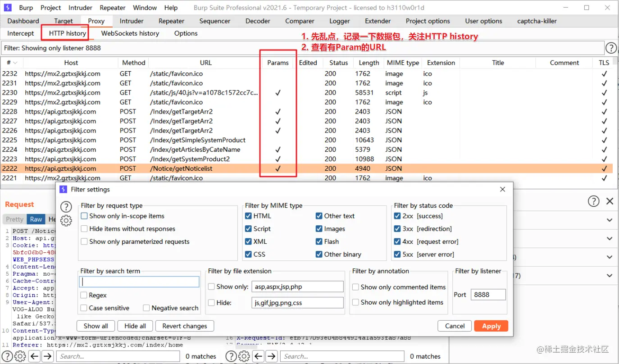619x364 pixels.
Task: Click the help icon beside the Response search bar
Action: [231, 356]
